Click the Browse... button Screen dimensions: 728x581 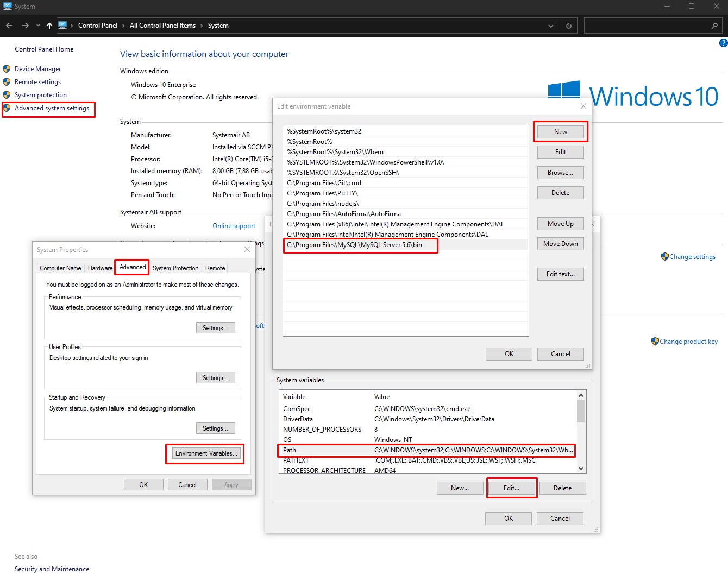(x=561, y=173)
